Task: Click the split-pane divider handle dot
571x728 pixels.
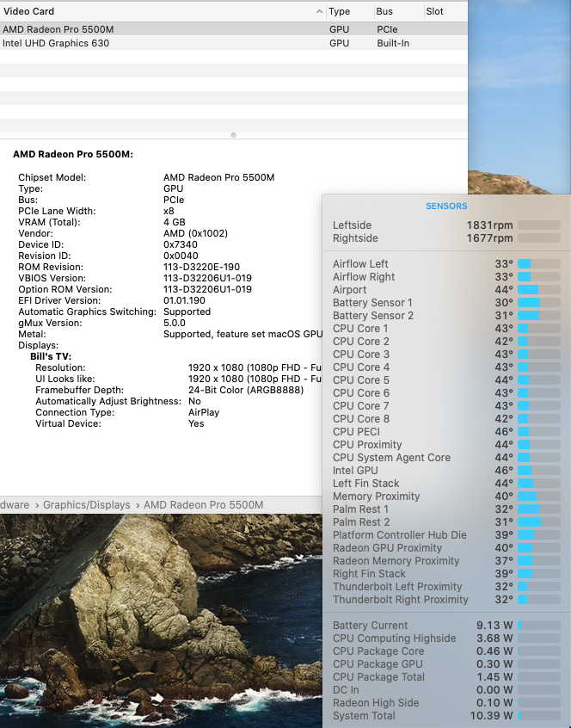Action: [x=233, y=135]
